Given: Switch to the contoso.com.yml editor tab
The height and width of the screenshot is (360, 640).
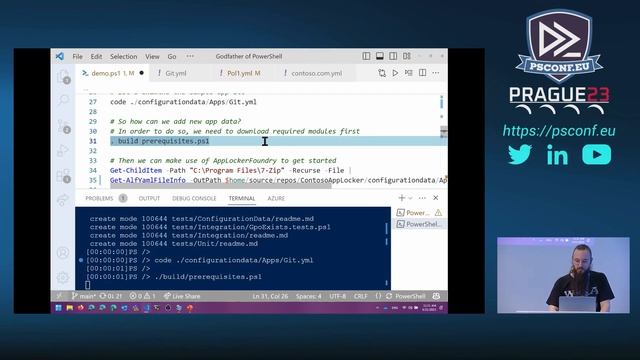Looking at the screenshot, I should point(316,73).
